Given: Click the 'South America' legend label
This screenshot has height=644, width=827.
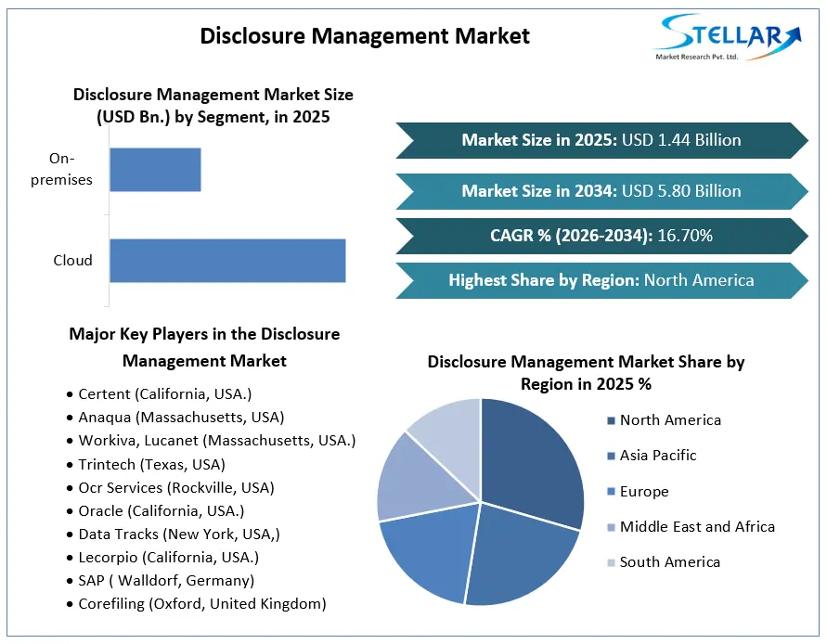Looking at the screenshot, I should tap(670, 562).
